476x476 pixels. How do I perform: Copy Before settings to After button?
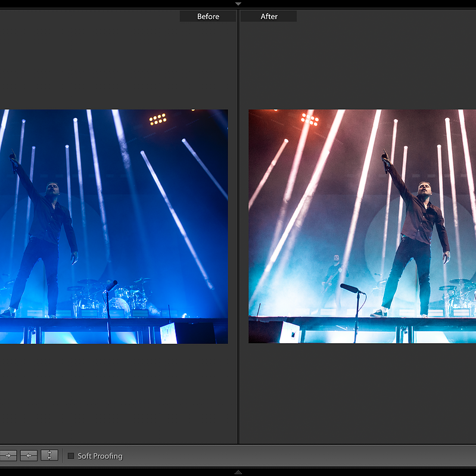(8, 456)
